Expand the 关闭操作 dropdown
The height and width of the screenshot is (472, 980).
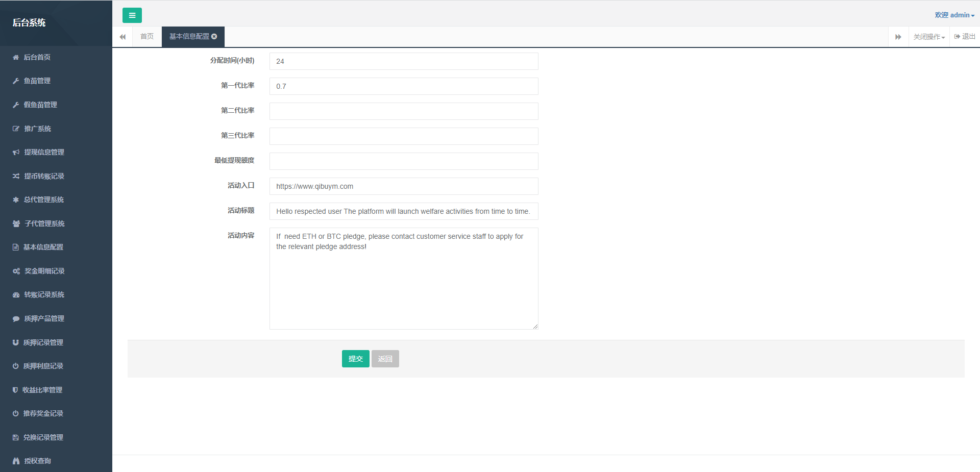929,37
